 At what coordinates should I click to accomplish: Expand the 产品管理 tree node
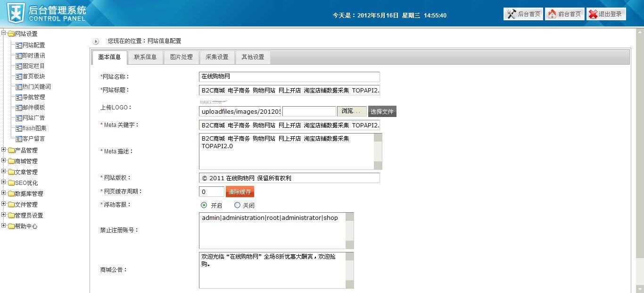[x=3, y=150]
